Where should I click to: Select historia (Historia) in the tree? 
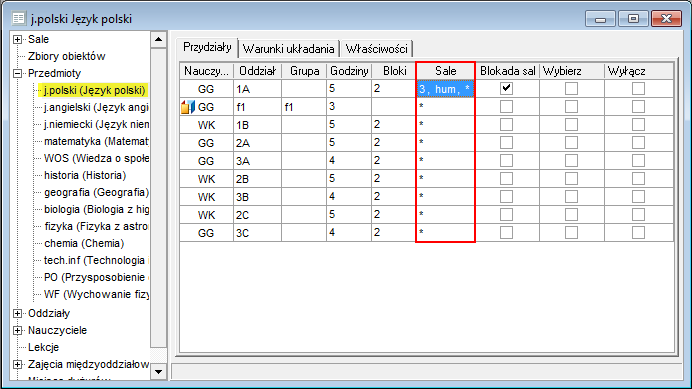85,175
